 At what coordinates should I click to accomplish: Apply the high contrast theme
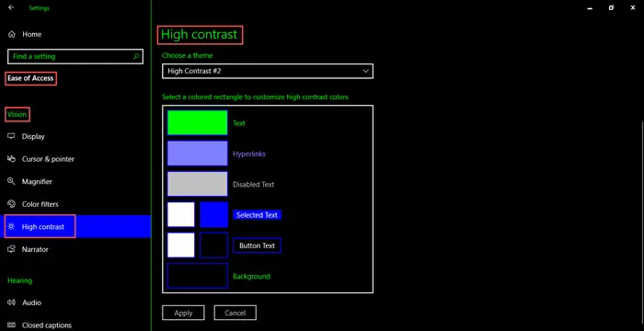pyautogui.click(x=183, y=313)
